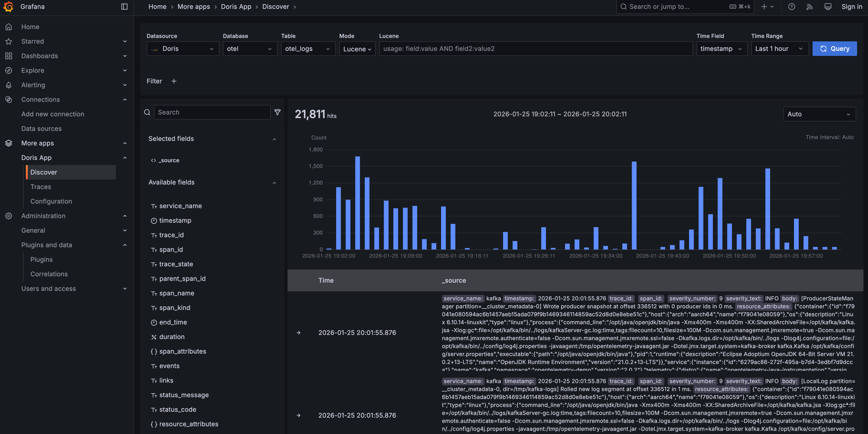Image resolution: width=868 pixels, height=434 pixels.
Task: Click the service_name available field
Action: [180, 206]
